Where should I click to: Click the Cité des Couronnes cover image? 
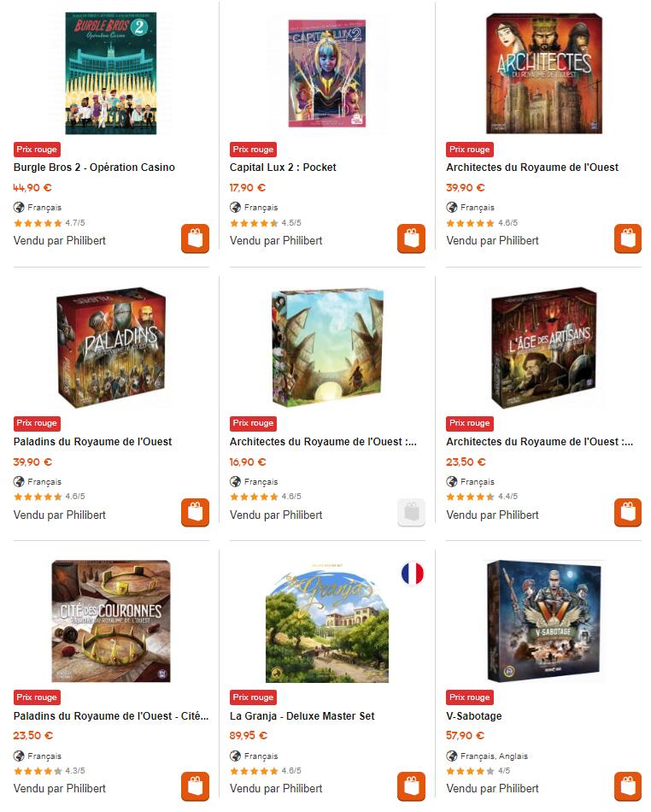[x=111, y=621]
